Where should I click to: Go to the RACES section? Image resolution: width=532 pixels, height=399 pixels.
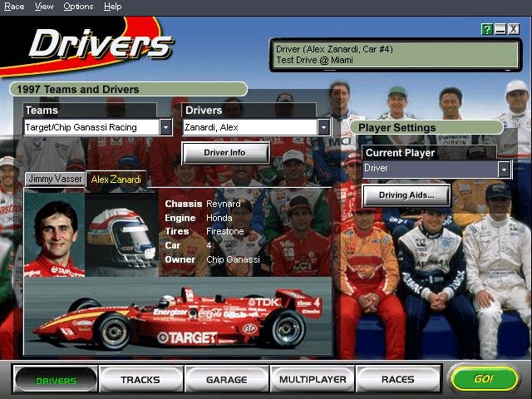(397, 380)
